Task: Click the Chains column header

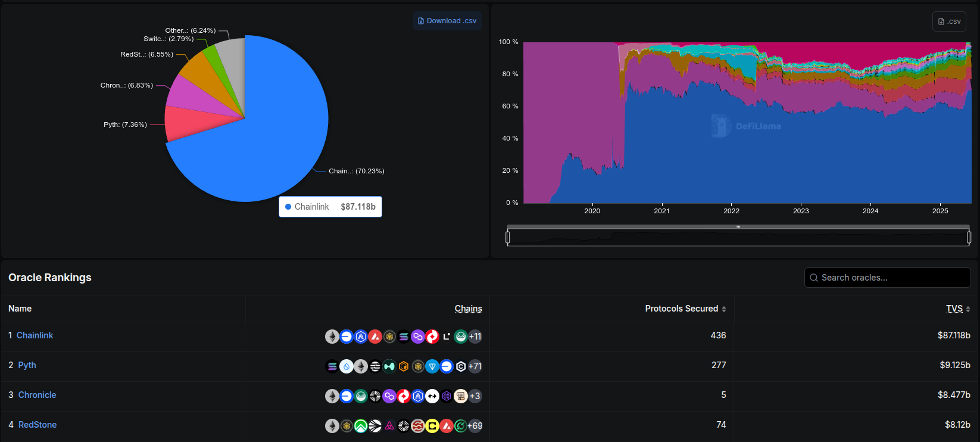Action: click(469, 309)
